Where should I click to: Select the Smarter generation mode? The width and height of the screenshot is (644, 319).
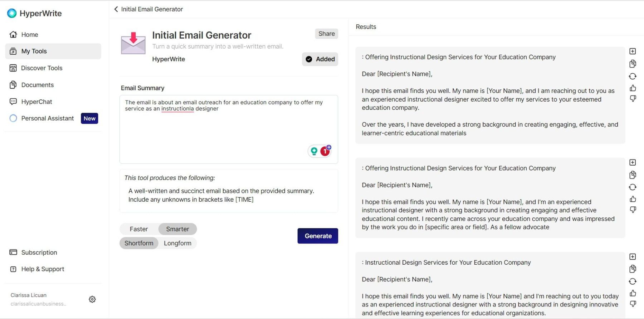[x=177, y=229]
